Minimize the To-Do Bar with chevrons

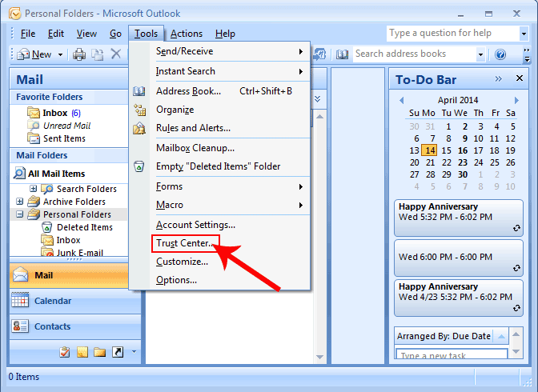(x=498, y=79)
